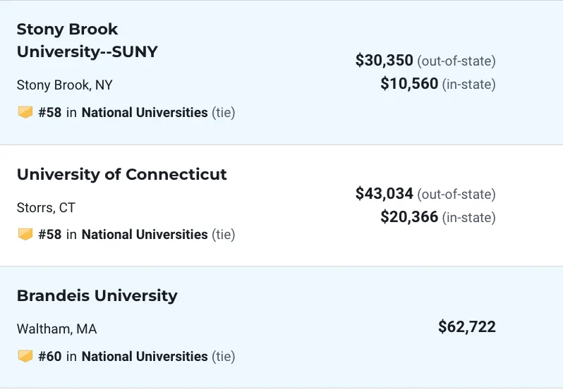Viewport: 563px width, 392px height.
Task: Click the #58 rank number for UConn
Action: click(50, 234)
